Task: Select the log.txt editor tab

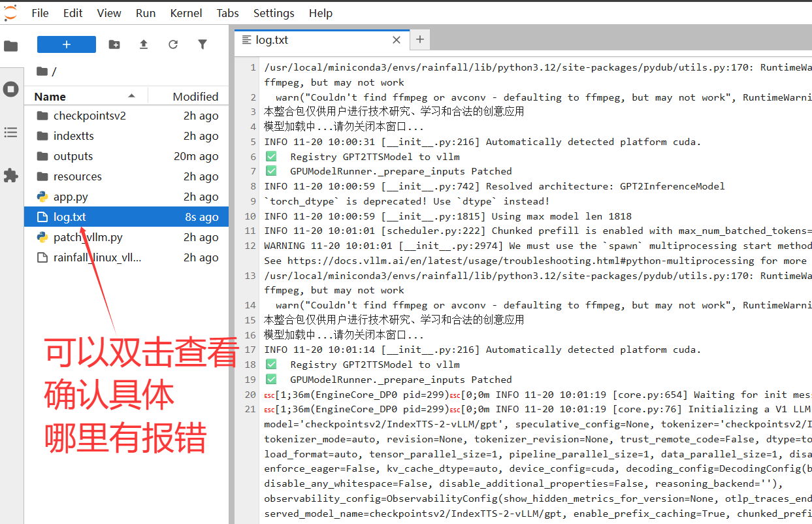Action: (272, 40)
